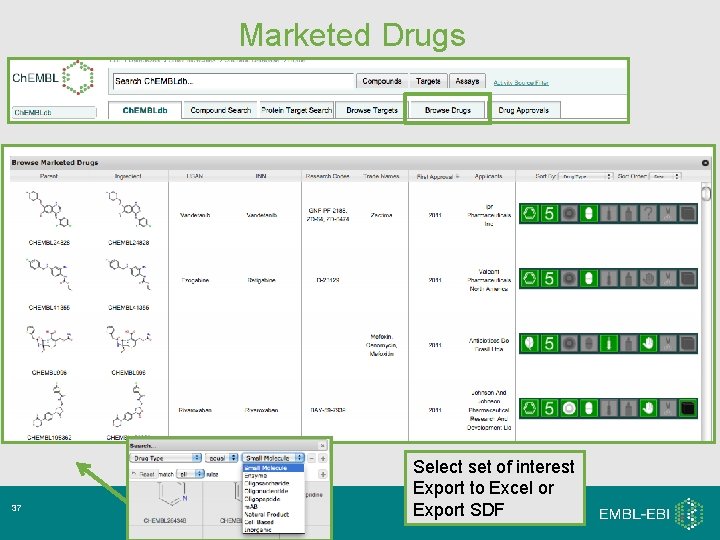Screen dimensions: 720x540
Task: Click the green hand warning icon in Mefoxin row
Action: (x=648, y=343)
